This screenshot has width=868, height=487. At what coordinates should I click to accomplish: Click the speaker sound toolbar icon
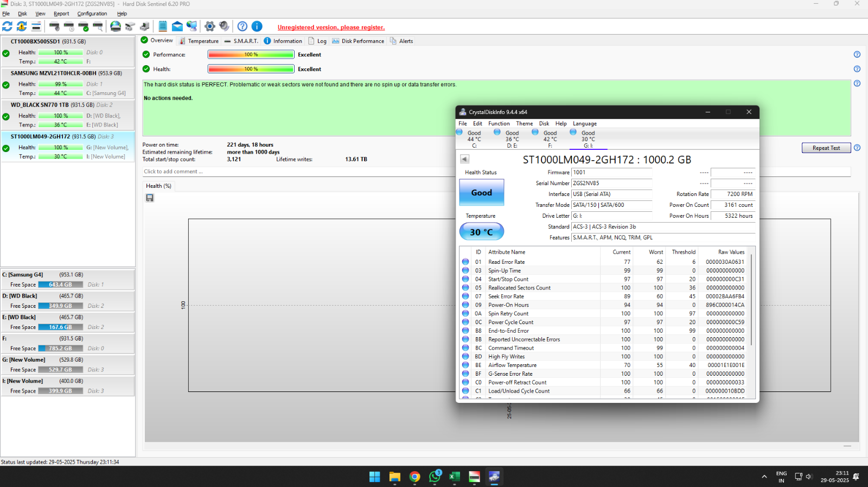tap(224, 26)
